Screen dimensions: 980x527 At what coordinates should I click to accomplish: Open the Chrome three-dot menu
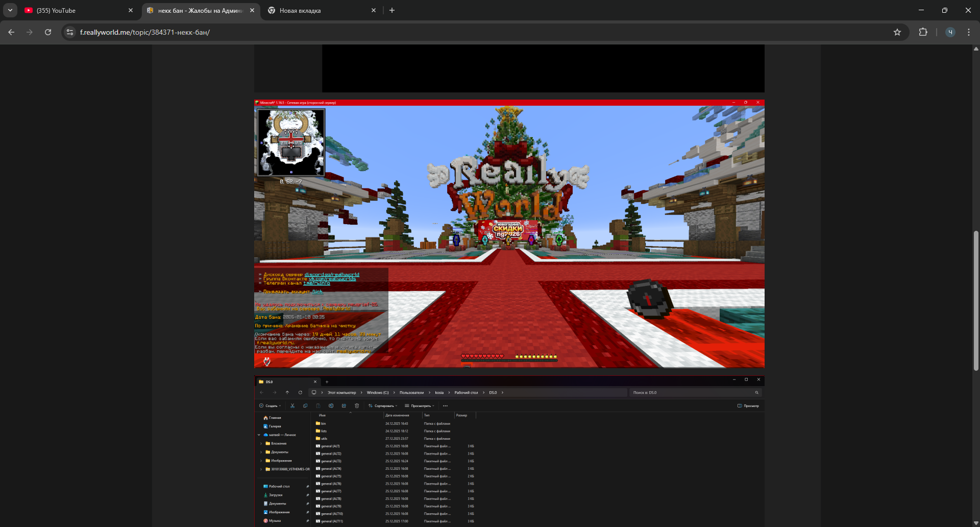point(969,32)
